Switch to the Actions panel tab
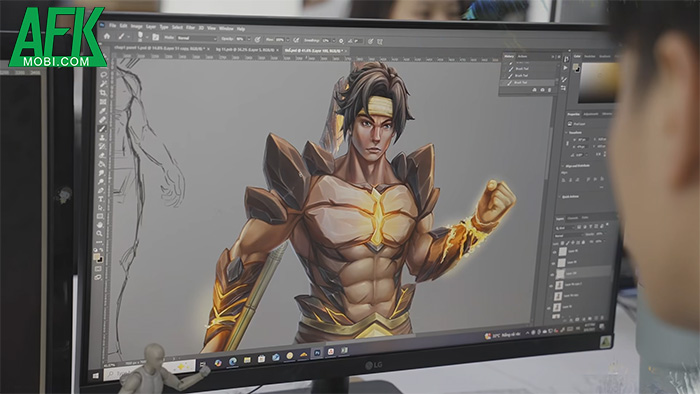The image size is (700, 394). [x=522, y=56]
